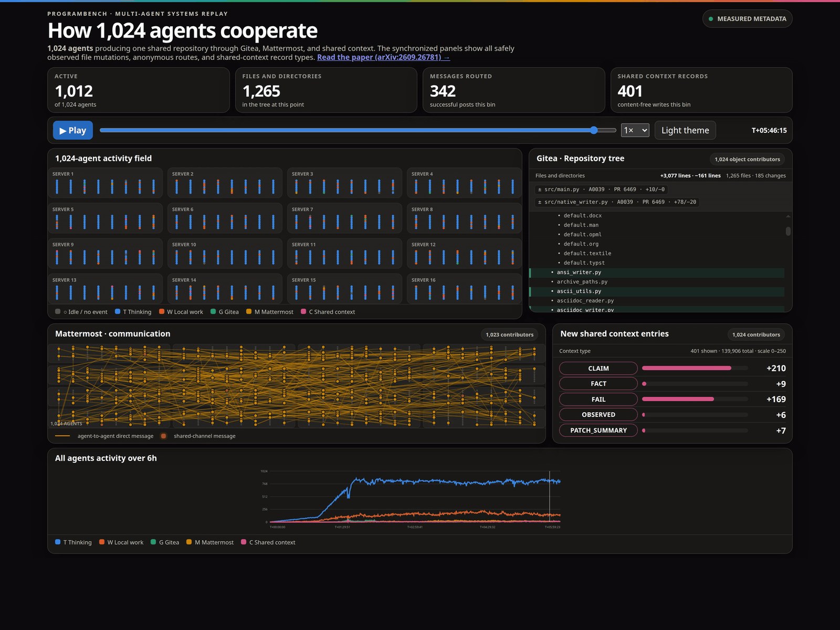The image size is (840, 630).
Task: Click W Local work swatch in 6h chart legend
Action: 102,542
